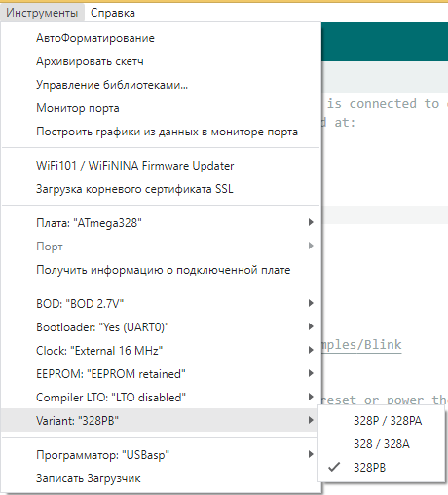
Task: Choose Построить графики из данных в мониторе порта
Action: point(161,132)
